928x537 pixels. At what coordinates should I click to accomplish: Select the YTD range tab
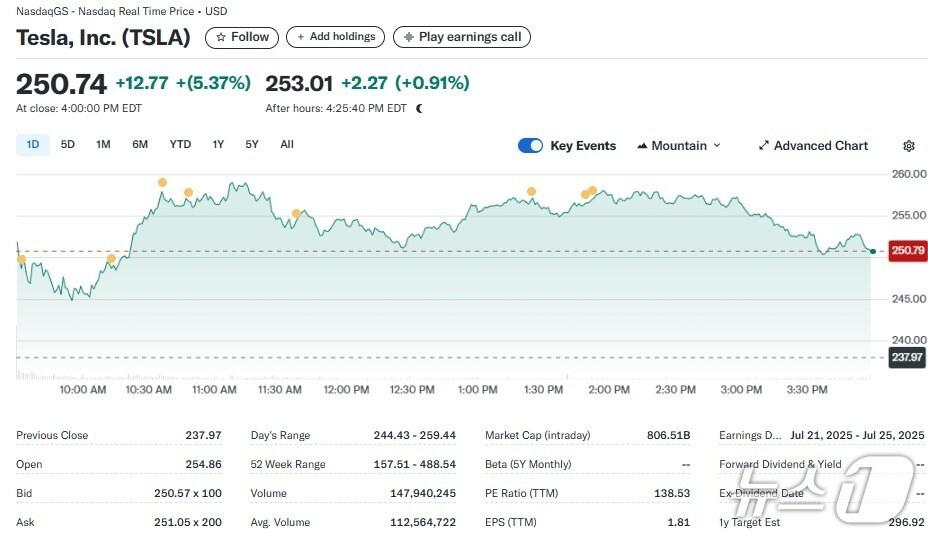click(x=180, y=144)
